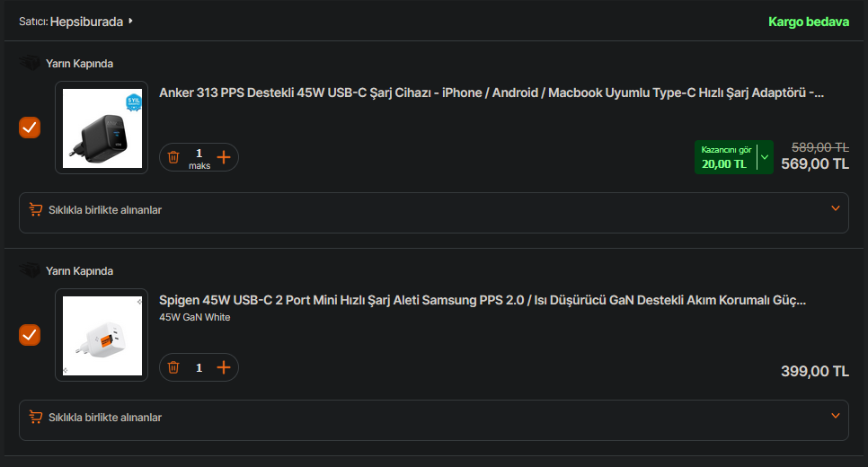Deselect the Spigen 45W charger checkbox
This screenshot has height=467, width=868.
click(30, 335)
